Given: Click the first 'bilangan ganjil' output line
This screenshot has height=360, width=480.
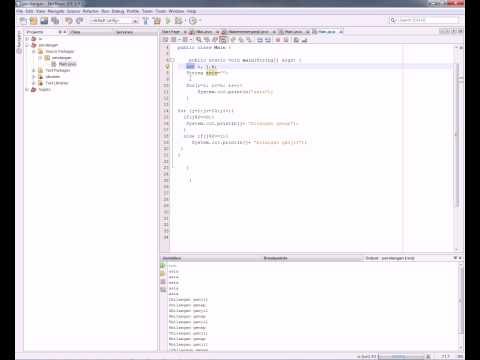Looking at the screenshot, I should (188, 300).
